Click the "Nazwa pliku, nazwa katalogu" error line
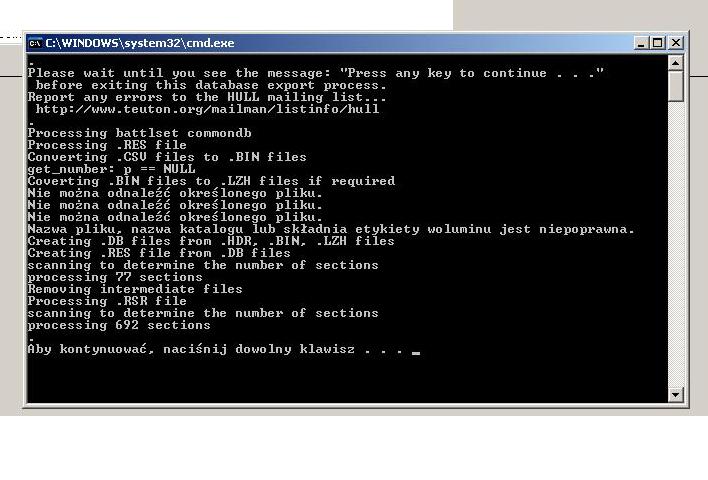 (x=331, y=229)
